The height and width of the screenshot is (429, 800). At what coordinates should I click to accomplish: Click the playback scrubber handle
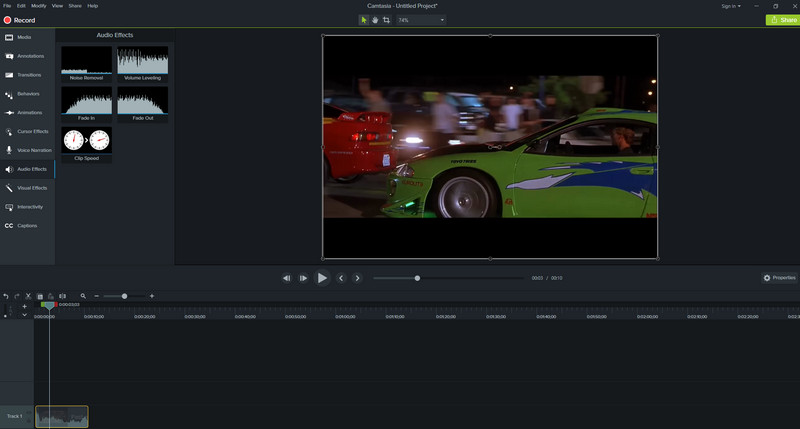[417, 278]
